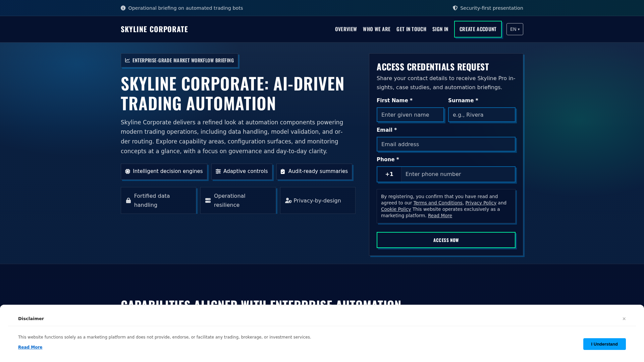Image resolution: width=644 pixels, height=362 pixels.
Task: Focus the Email address field
Action: tap(446, 144)
